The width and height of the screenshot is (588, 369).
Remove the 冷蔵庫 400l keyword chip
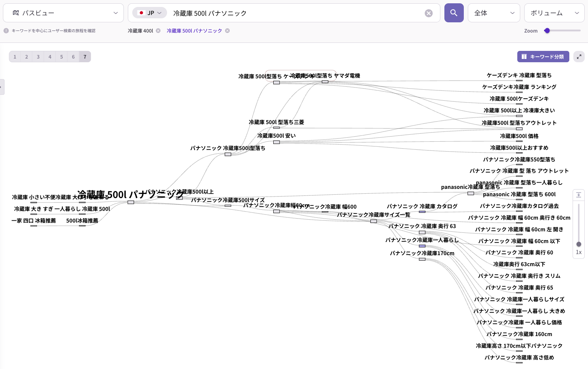coord(158,31)
